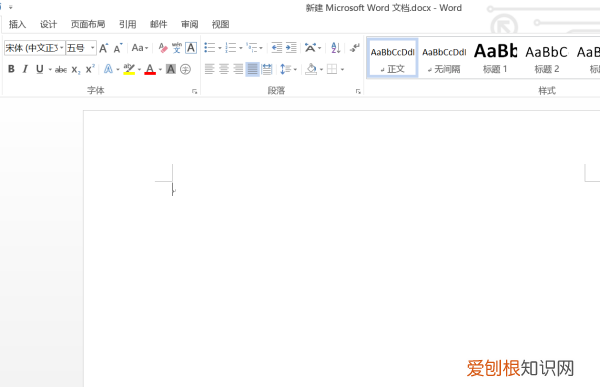This screenshot has width=600, height=387.
Task: Open the 审阅 tab
Action: 190,24
